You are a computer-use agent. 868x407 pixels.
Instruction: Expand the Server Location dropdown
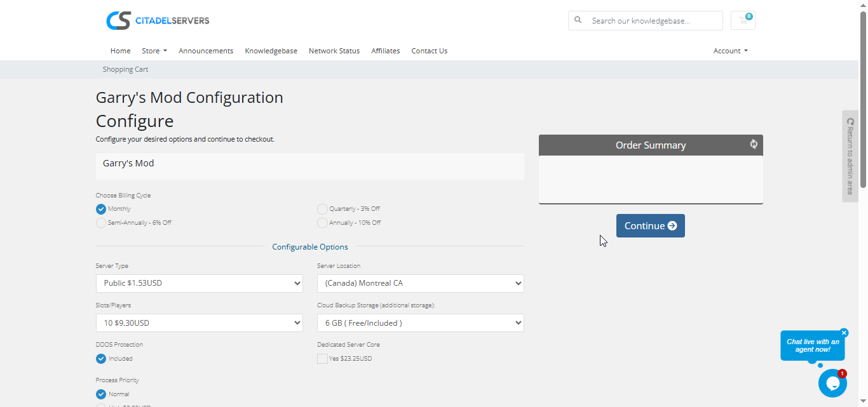[x=420, y=283]
